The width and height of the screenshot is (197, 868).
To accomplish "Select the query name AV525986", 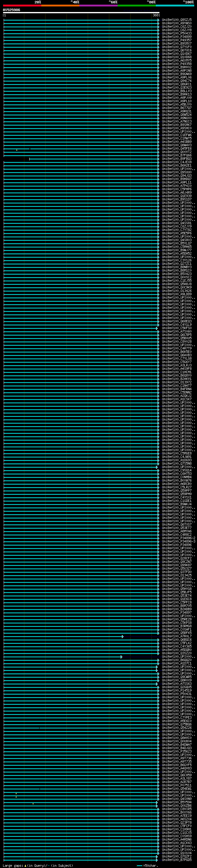I will (11, 10).
